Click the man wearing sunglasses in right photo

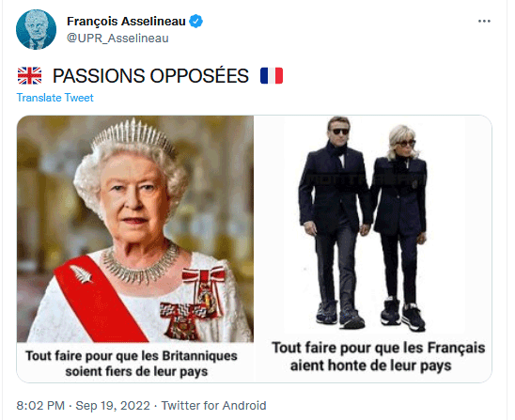[335, 224]
